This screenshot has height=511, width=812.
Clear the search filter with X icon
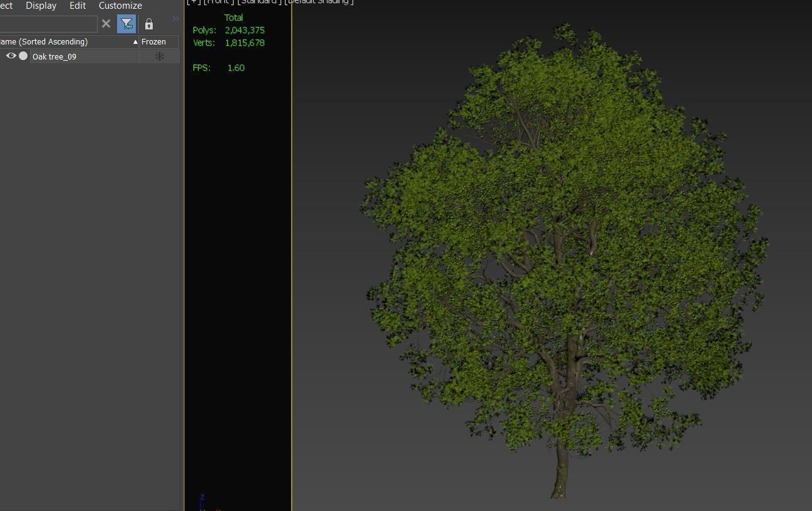106,24
